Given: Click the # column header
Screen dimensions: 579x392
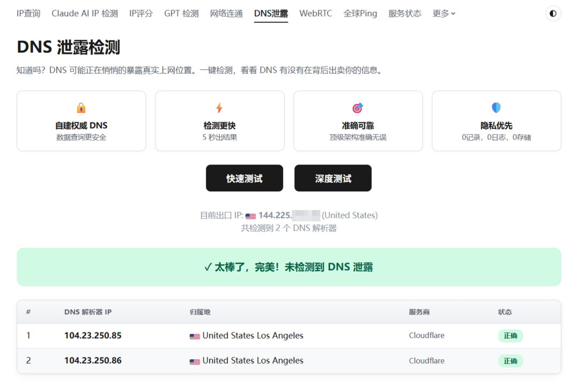Looking at the screenshot, I should point(28,312).
